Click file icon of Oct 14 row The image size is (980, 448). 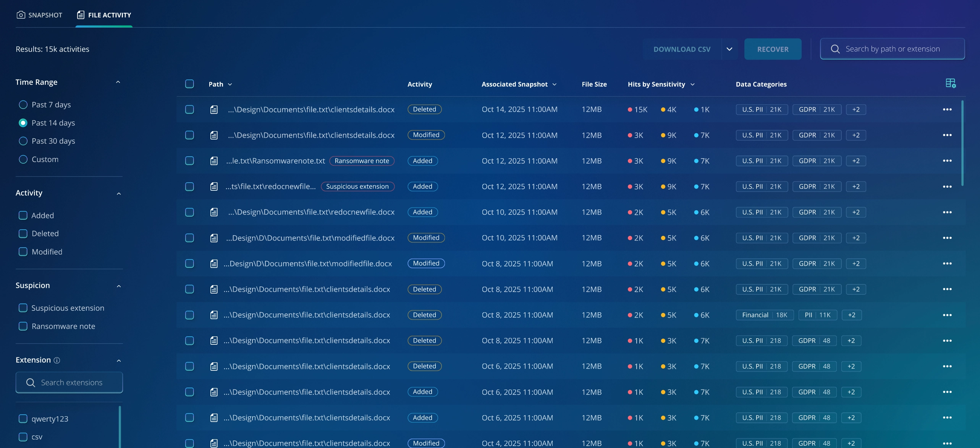click(x=214, y=110)
